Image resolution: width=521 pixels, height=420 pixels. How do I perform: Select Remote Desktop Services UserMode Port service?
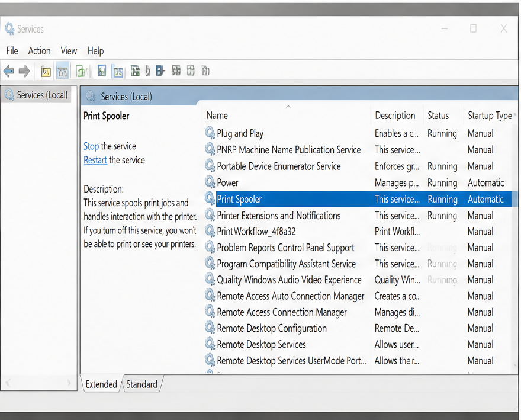[291, 361]
